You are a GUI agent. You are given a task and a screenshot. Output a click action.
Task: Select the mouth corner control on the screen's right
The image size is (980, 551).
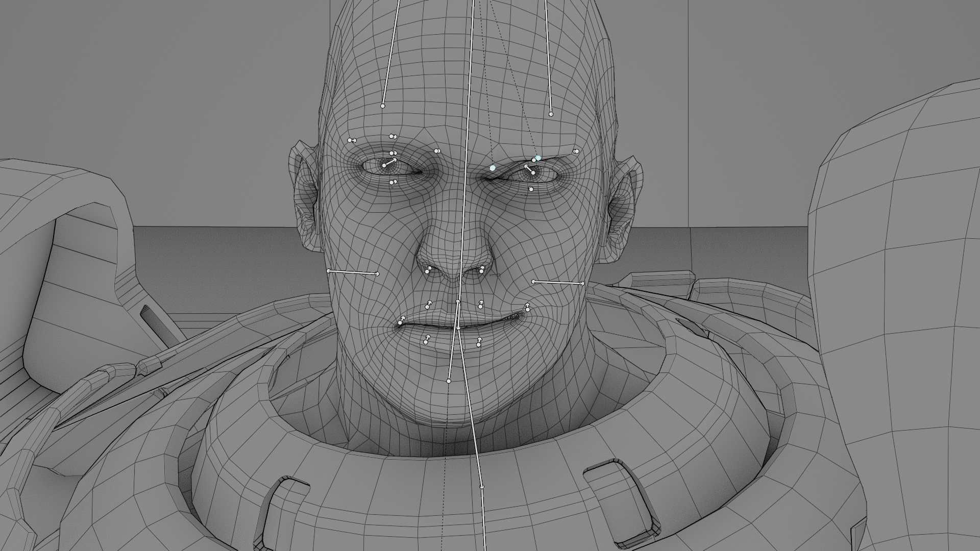(x=528, y=307)
